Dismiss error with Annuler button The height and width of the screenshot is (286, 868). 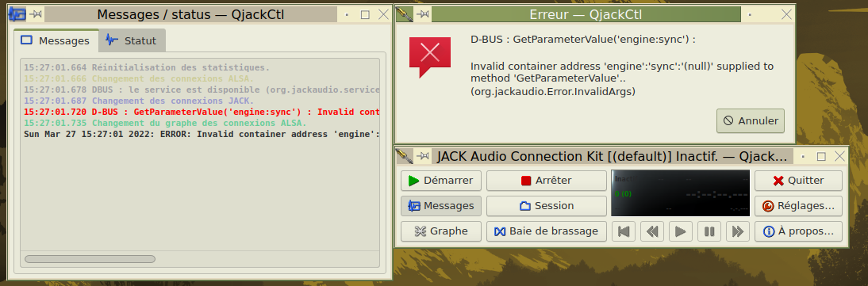tap(750, 120)
